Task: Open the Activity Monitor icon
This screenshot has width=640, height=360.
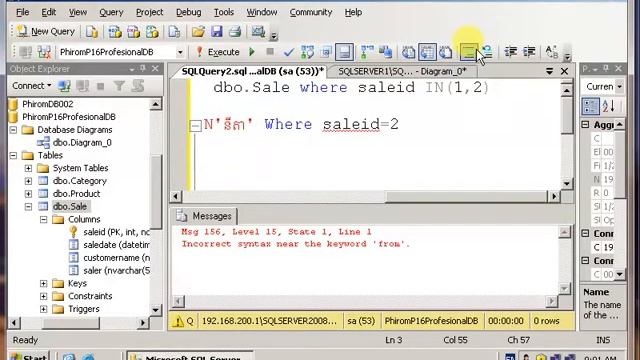Action: click(x=258, y=31)
